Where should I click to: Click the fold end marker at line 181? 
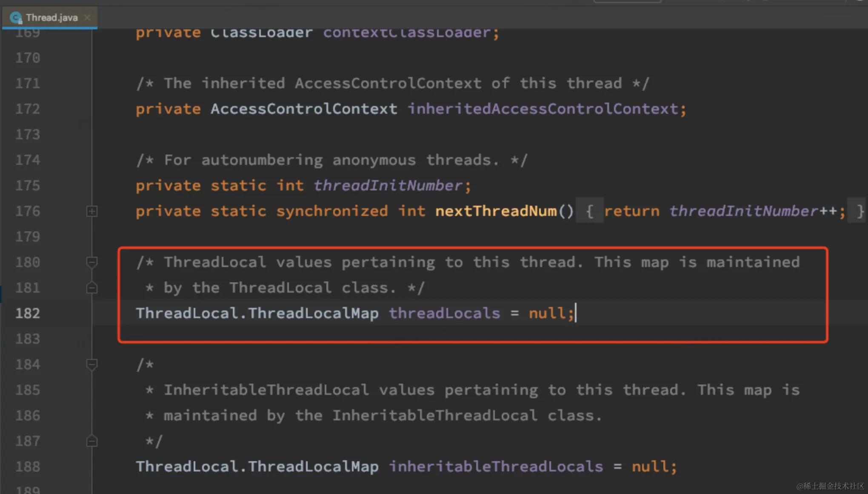(91, 288)
